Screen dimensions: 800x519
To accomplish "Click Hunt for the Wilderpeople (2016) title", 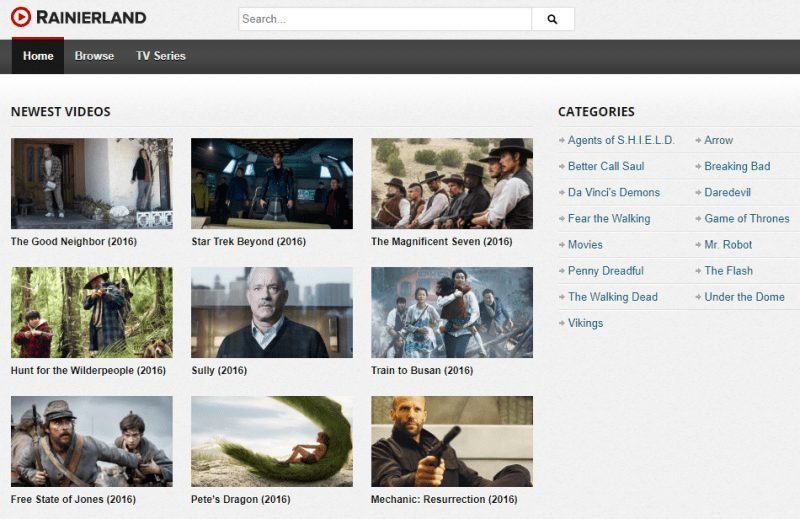I will pos(88,370).
